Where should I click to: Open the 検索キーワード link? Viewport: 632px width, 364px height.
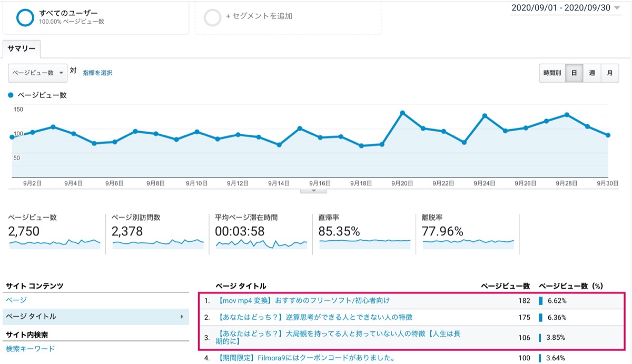pos(30,349)
